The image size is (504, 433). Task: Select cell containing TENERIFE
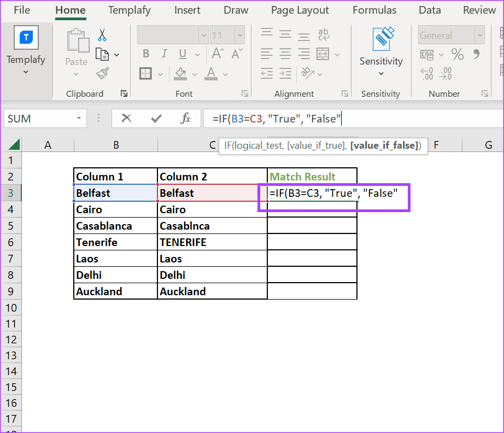[x=212, y=242]
